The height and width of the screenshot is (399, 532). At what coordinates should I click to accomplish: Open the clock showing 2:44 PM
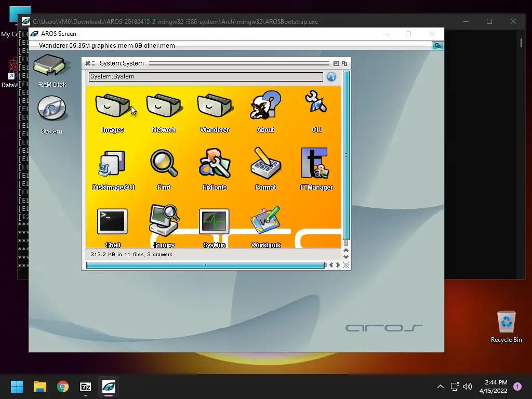[494, 387]
